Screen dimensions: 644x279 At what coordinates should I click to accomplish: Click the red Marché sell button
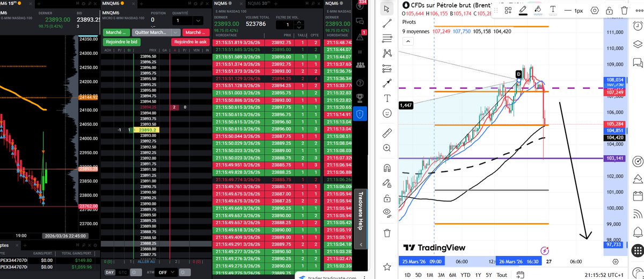[x=195, y=32]
